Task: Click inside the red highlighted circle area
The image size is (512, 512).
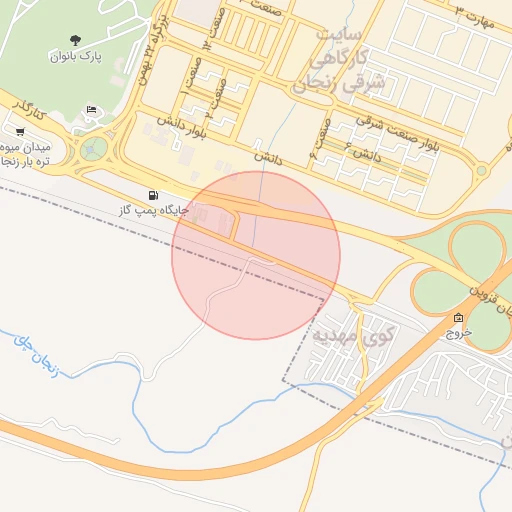Action: tap(256, 256)
